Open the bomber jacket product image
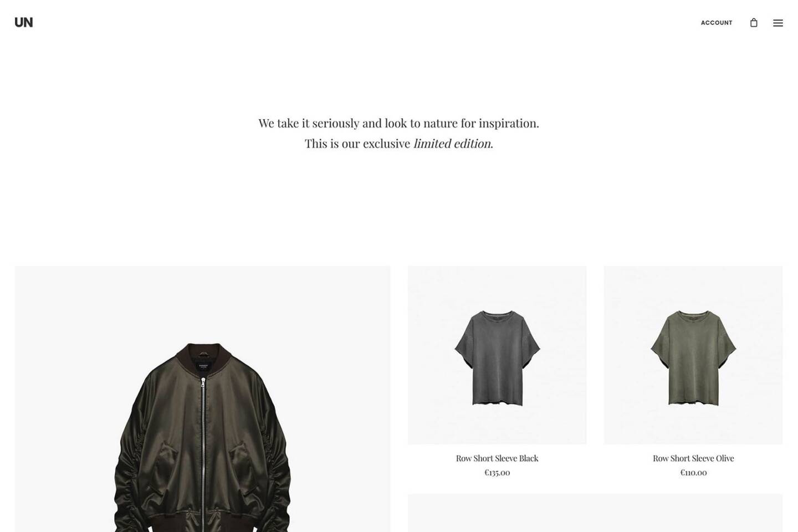 pos(203,399)
